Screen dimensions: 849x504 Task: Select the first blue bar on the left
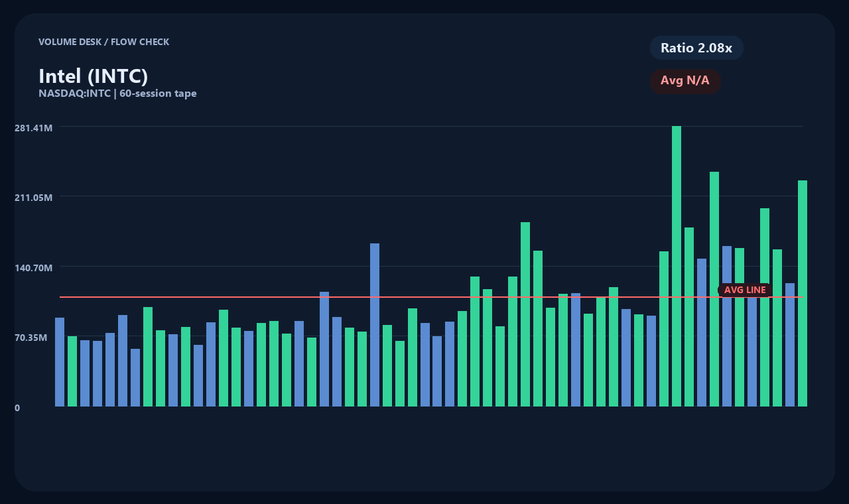coord(60,362)
